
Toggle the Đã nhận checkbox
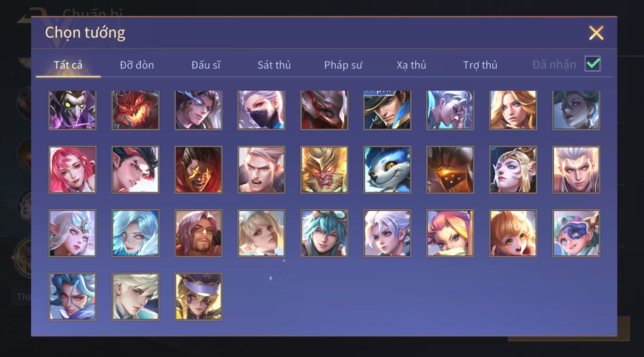coord(593,64)
